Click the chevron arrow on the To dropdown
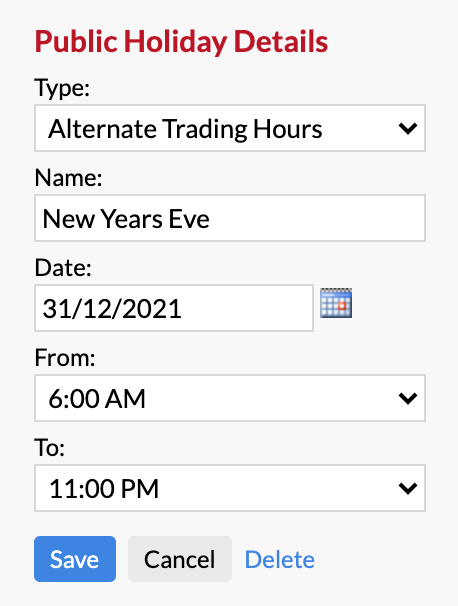The height and width of the screenshot is (606, 458). pyautogui.click(x=408, y=489)
